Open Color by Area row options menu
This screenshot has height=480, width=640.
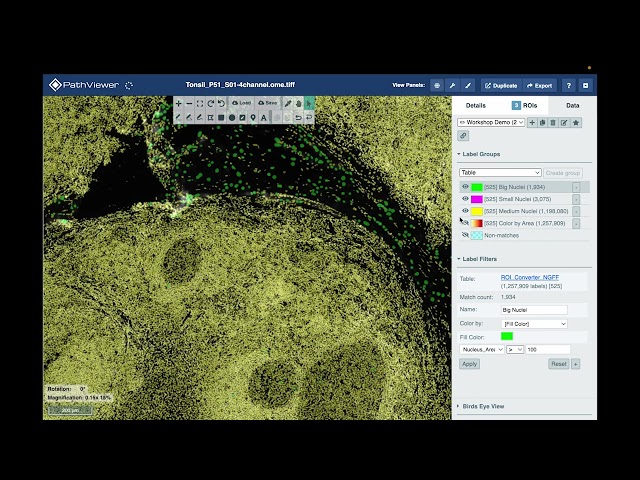576,224
